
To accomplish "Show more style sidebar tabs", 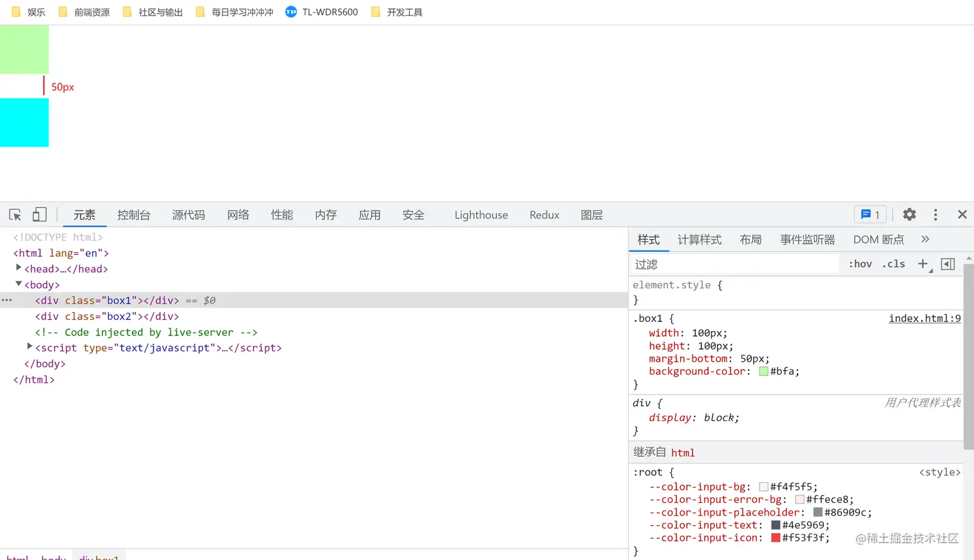I will pyautogui.click(x=925, y=239).
